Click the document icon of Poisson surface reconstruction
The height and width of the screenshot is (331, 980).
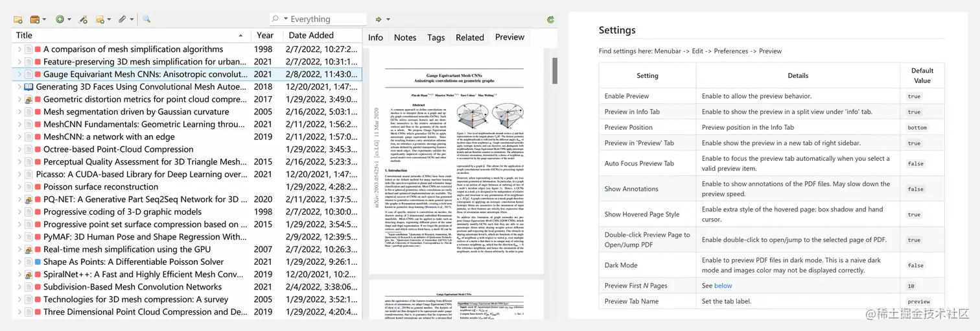[29, 187]
